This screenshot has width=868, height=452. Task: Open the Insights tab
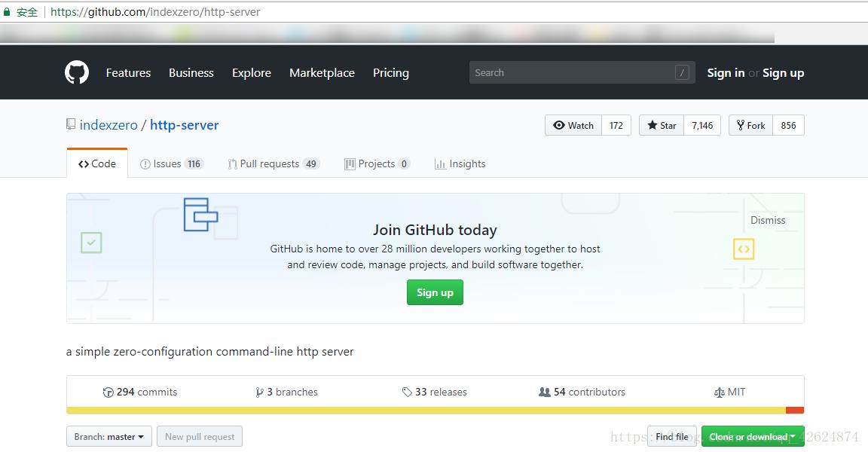(x=460, y=163)
